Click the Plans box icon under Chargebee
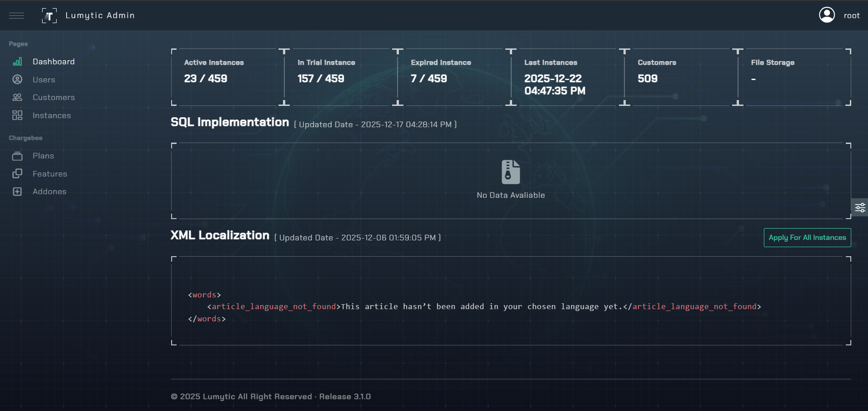 point(17,156)
